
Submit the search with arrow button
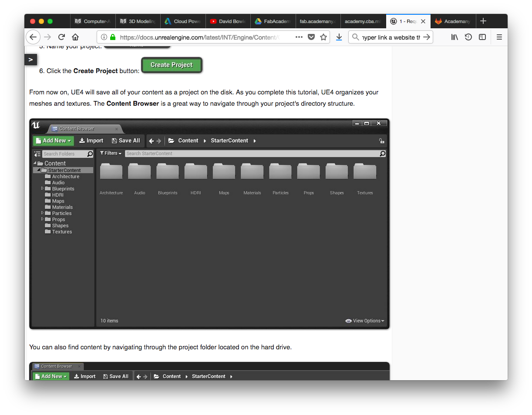click(427, 37)
